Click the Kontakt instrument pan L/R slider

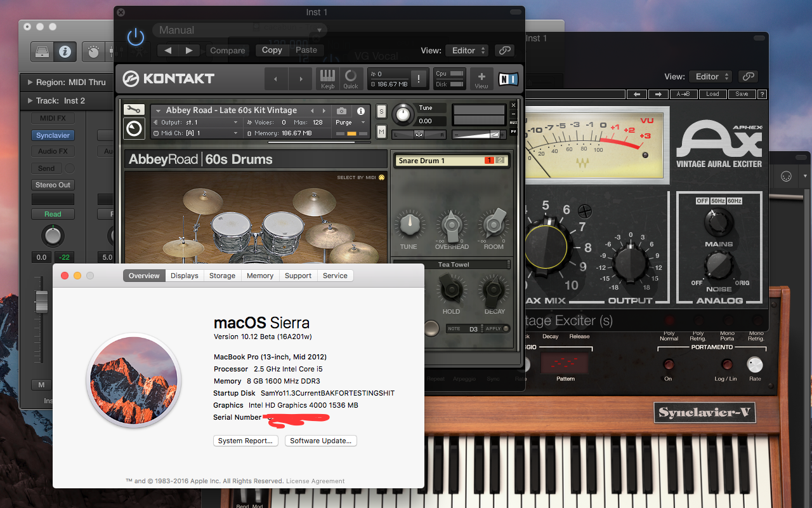pos(419,134)
